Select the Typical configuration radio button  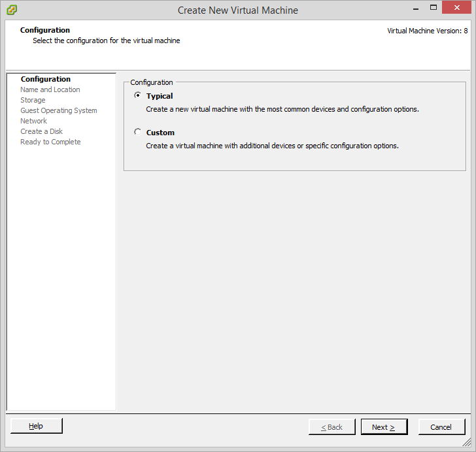click(x=137, y=95)
